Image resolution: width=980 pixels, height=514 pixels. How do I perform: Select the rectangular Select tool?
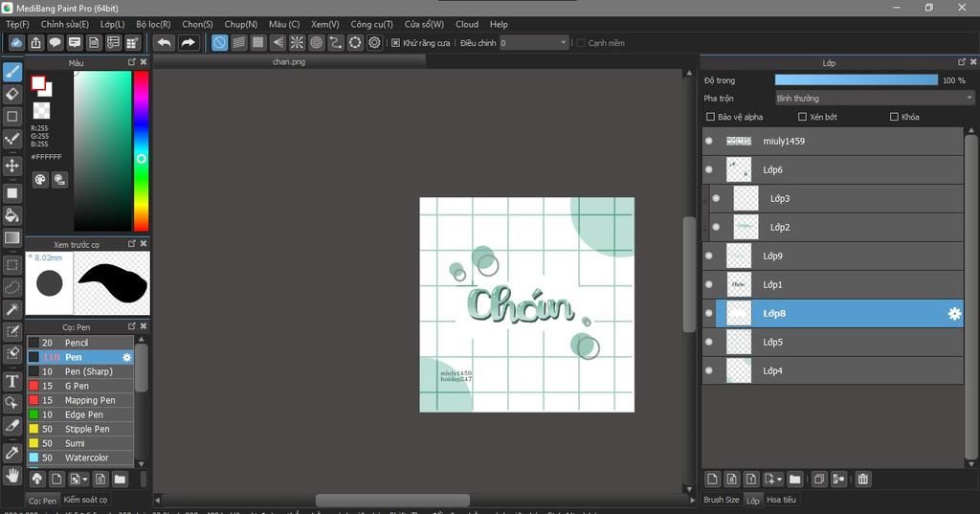tap(11, 265)
